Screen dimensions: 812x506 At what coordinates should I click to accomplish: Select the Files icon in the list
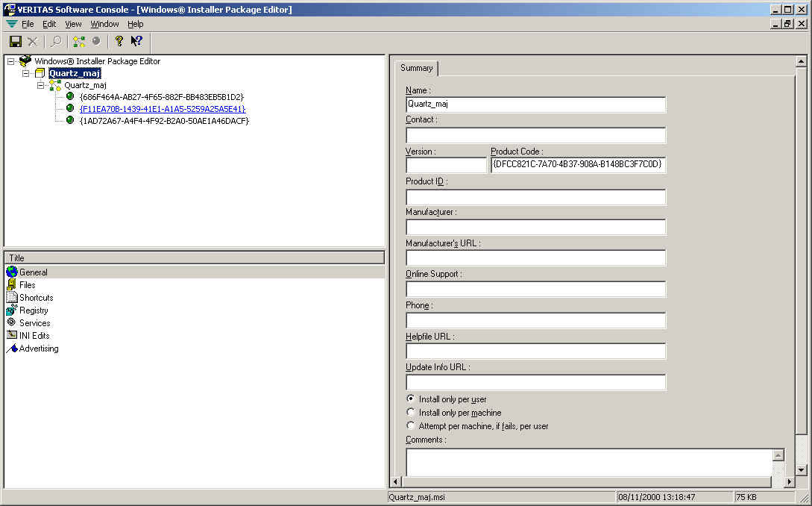11,284
